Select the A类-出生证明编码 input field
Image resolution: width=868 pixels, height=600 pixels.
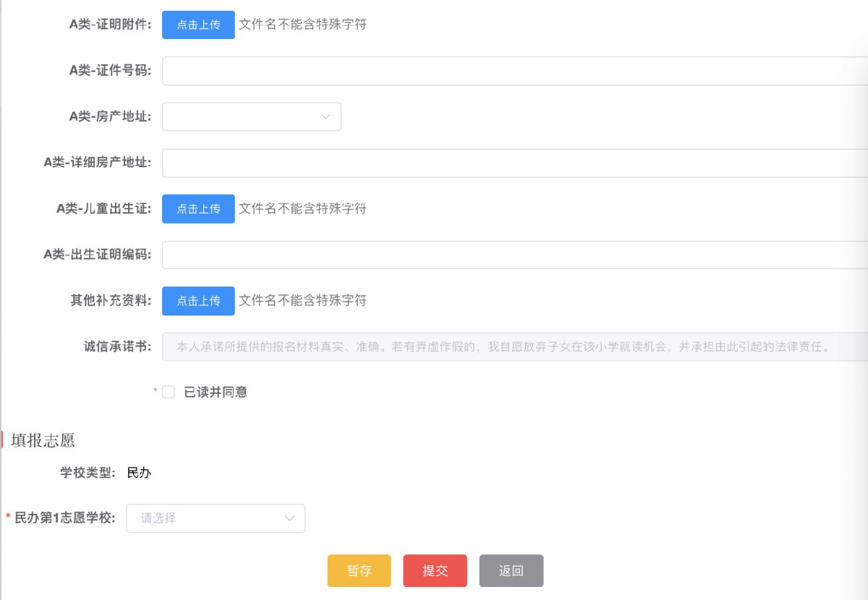[506, 255]
